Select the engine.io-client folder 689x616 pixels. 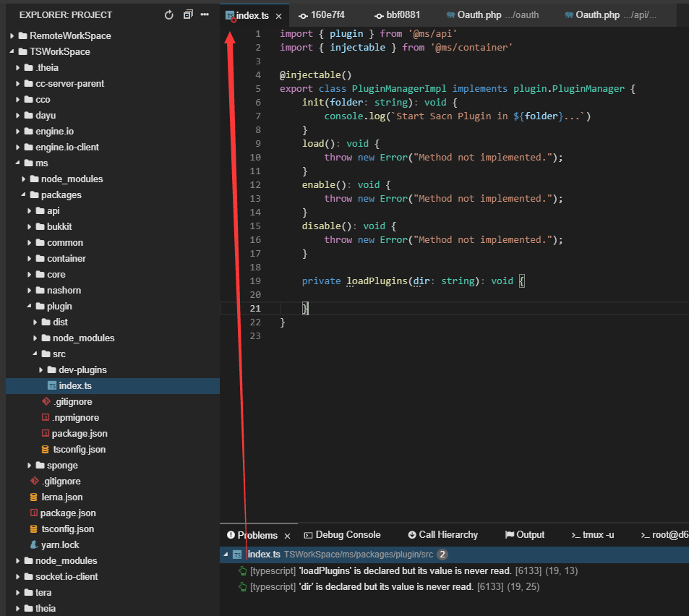click(x=113, y=147)
